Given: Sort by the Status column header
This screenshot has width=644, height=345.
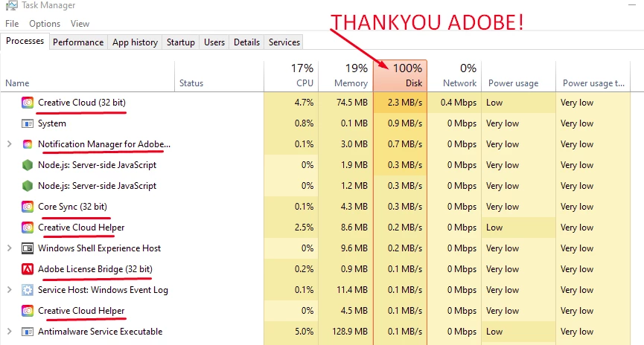Looking at the screenshot, I should point(220,77).
